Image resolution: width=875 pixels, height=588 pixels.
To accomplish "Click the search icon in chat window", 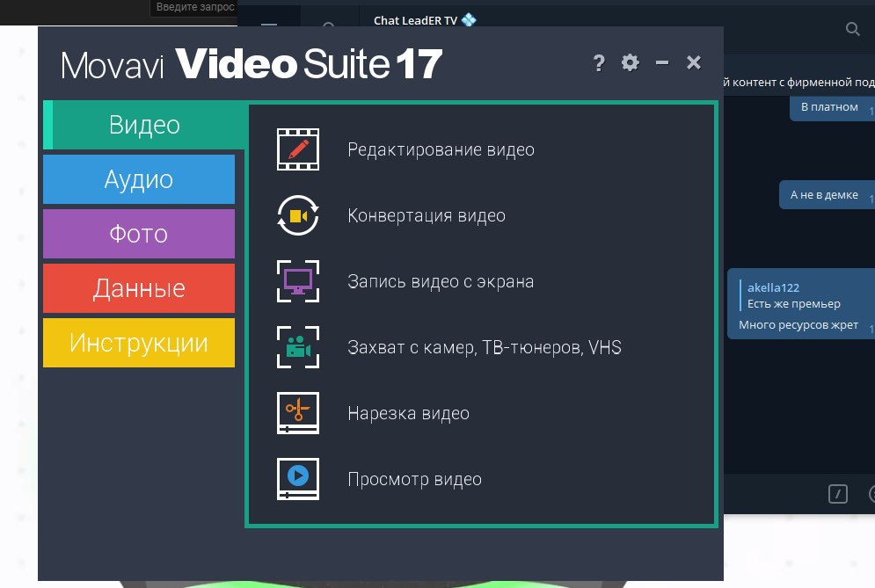I will [x=852, y=29].
